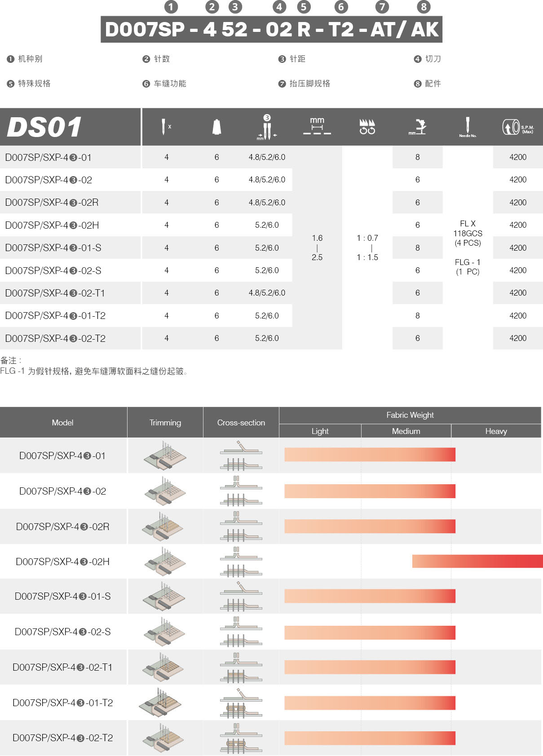Select the Light fabric weight column header
Screen dimensions: 543x756
tap(320, 431)
